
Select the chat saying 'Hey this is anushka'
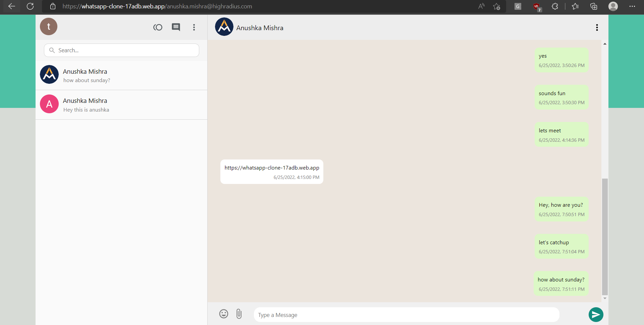coord(121,104)
